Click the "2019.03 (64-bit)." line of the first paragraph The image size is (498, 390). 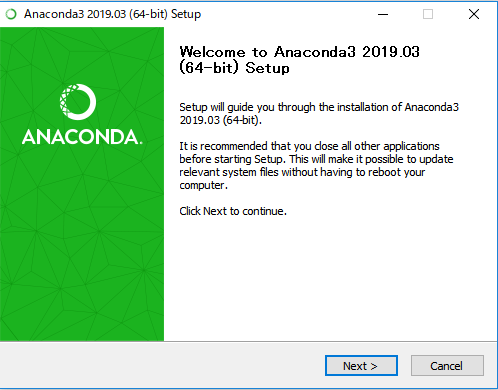coord(220,120)
